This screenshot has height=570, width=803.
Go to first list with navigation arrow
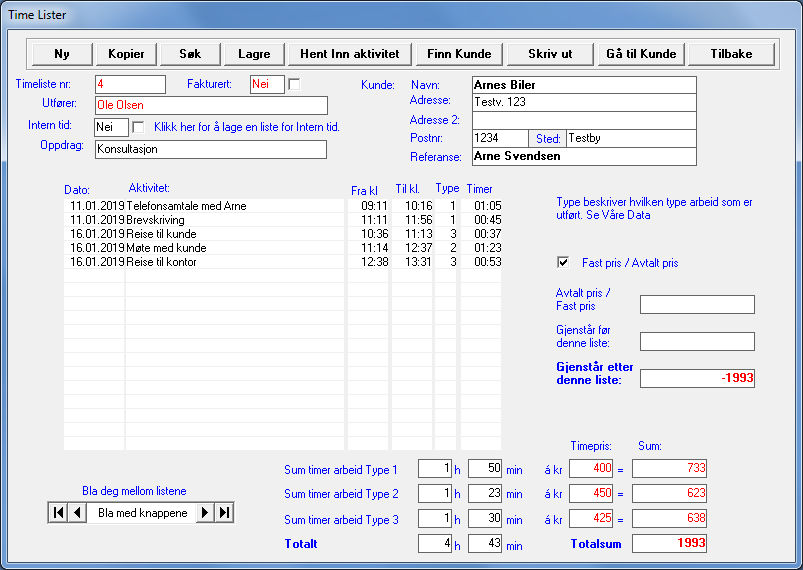pos(58,513)
